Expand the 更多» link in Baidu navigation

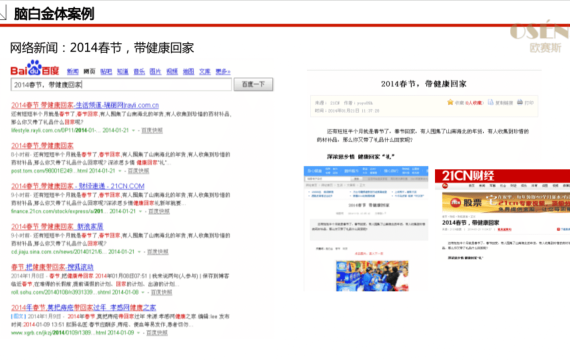[223, 72]
